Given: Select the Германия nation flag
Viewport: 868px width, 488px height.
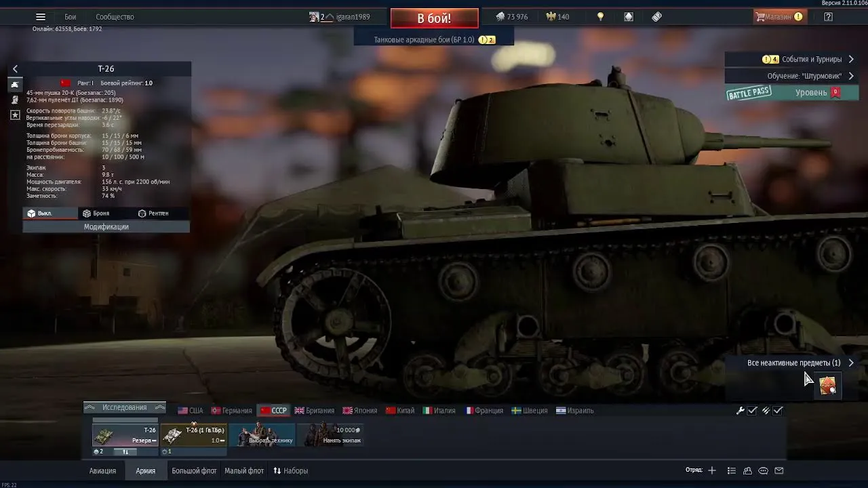Looking at the screenshot, I should click(x=232, y=411).
